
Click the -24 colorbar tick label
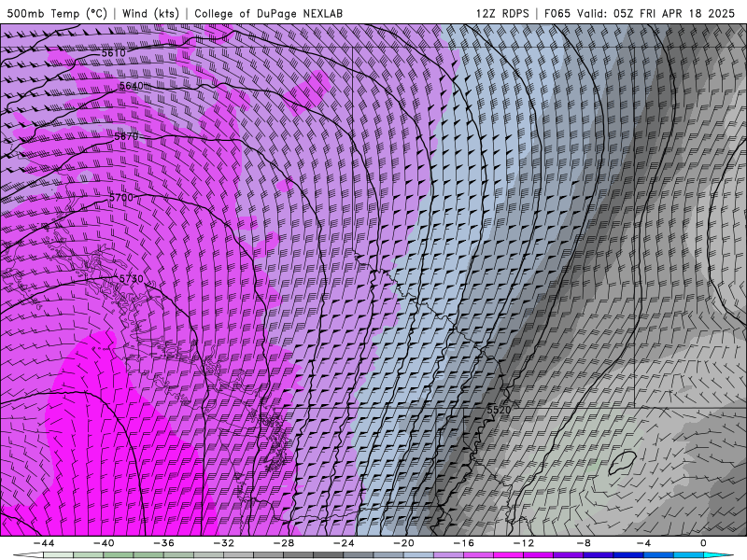344,543
